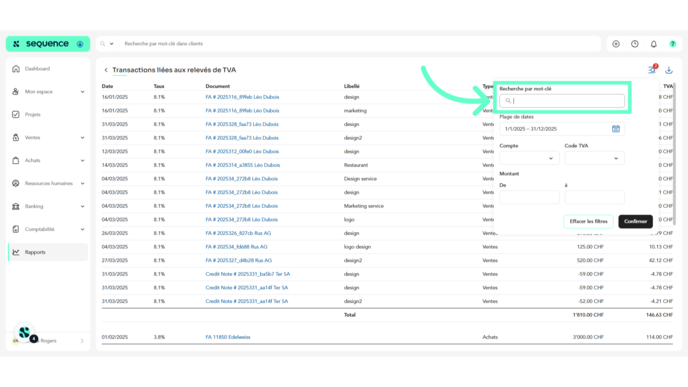The image size is (688, 387).
Task: Open Dashboard in the sidebar
Action: coord(37,69)
